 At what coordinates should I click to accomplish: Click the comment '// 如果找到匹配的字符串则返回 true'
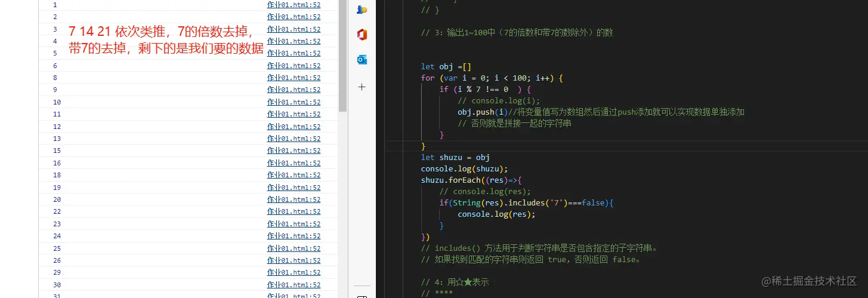point(531,259)
